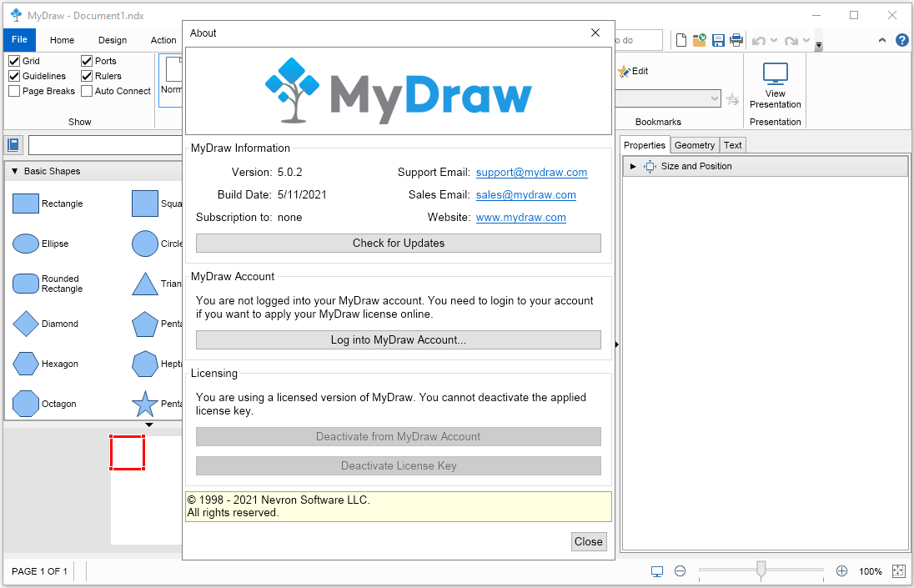Screen dimensions: 914x588
Task: Select the Rectangle shape
Action: 26,204
